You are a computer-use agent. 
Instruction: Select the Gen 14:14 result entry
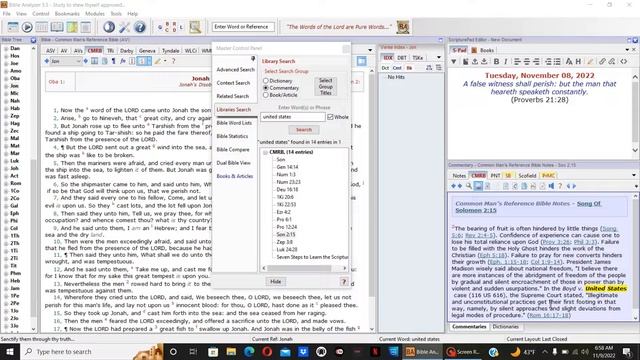287,167
